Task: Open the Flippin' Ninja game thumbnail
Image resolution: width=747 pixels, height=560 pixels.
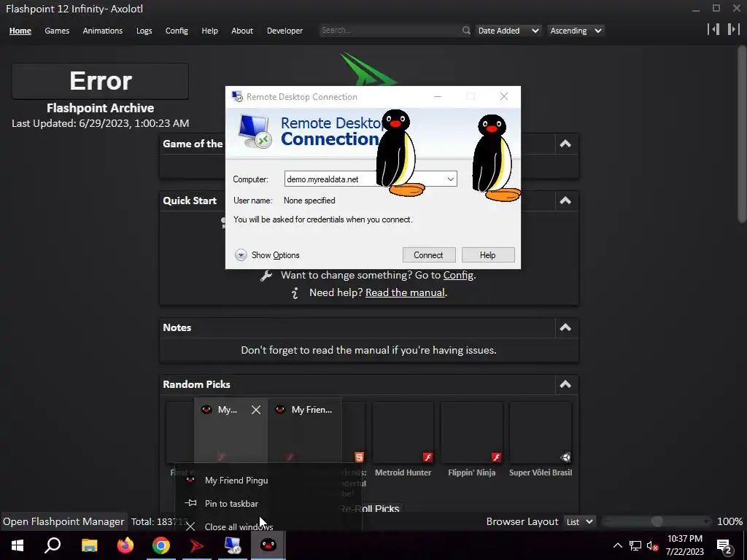Action: (472, 432)
